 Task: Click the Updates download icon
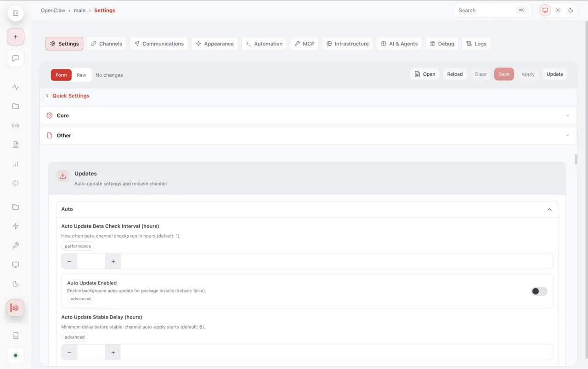pyautogui.click(x=63, y=176)
